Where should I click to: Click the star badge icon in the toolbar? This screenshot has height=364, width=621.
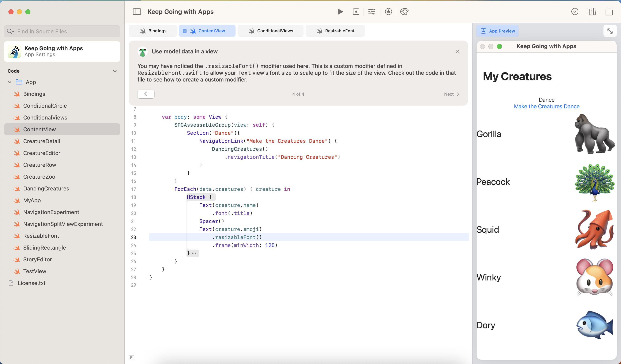[388, 12]
